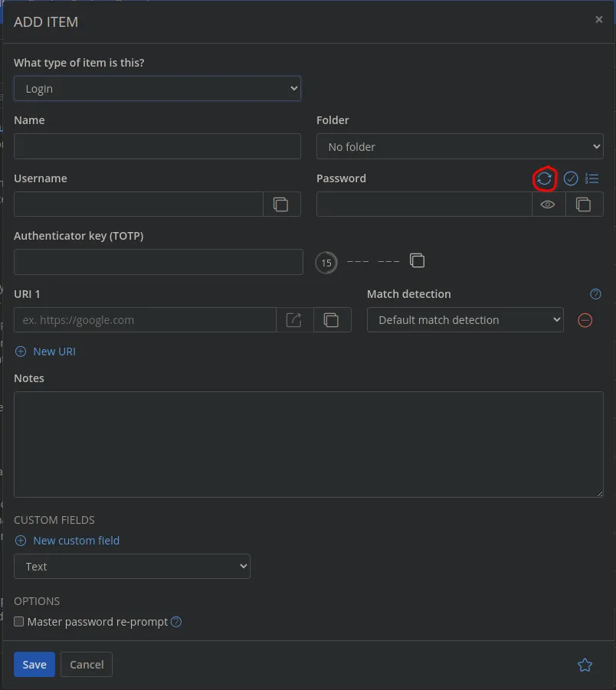Image resolution: width=616 pixels, height=690 pixels.
Task: Check if password has been exposed
Action: coord(571,178)
